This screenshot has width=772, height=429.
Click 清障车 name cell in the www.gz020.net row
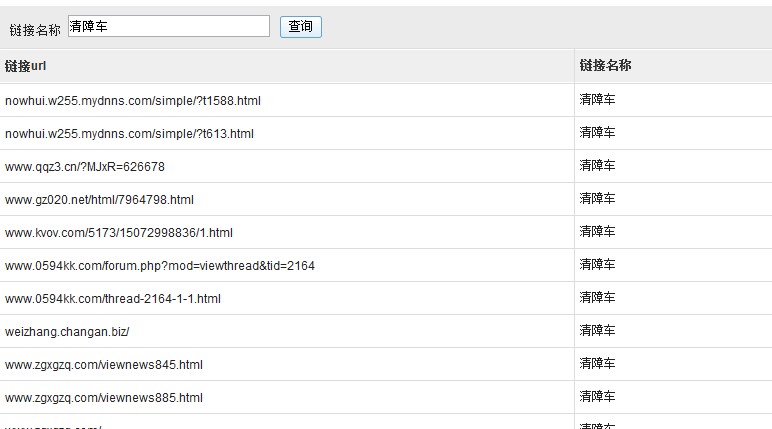[597, 199]
